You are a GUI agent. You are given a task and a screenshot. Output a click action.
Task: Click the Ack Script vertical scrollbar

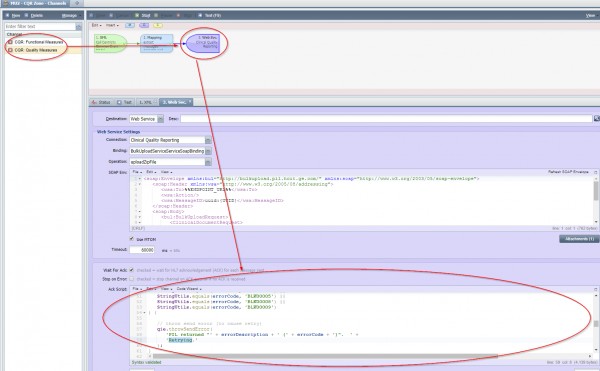pos(596,324)
